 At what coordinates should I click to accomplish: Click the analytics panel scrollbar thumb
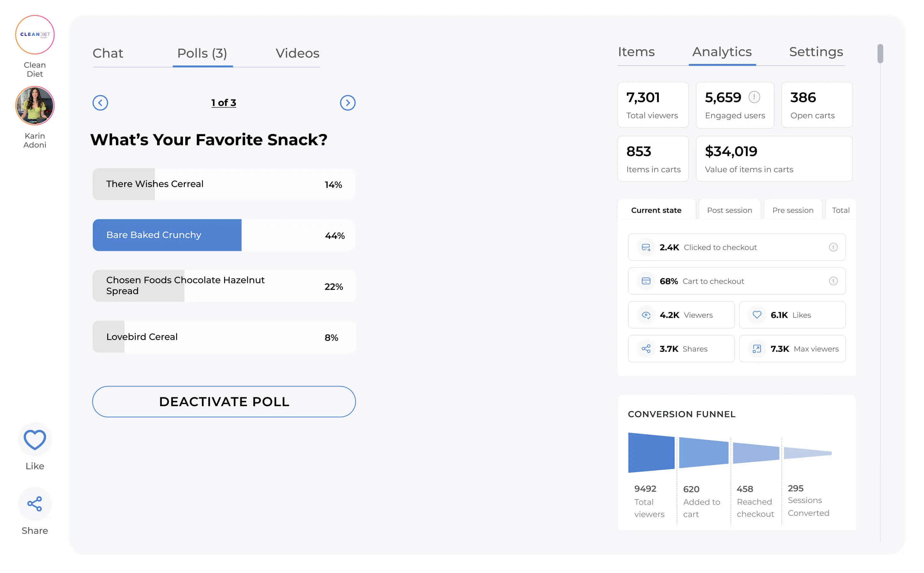[880, 53]
